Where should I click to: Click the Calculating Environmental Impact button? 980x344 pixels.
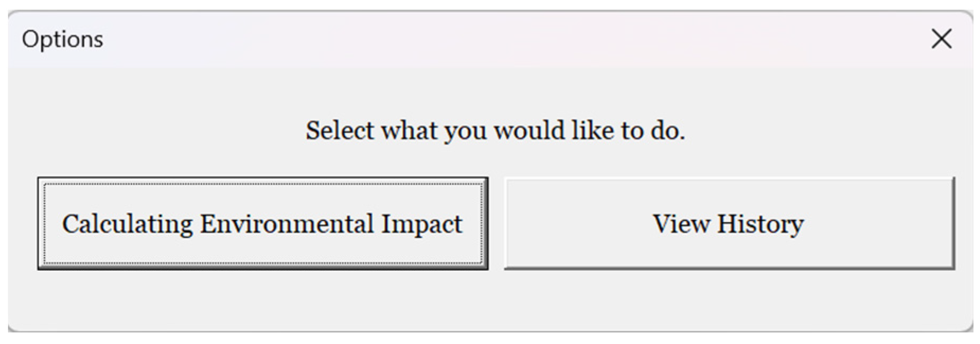pos(262,224)
